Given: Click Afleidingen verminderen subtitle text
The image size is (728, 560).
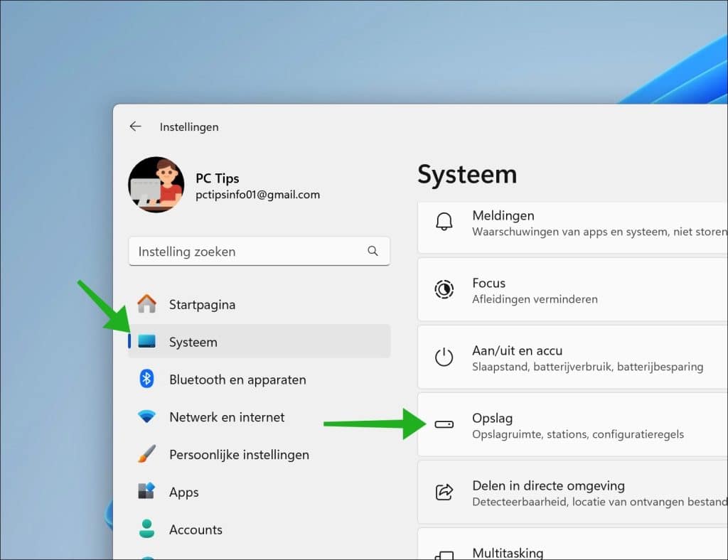Looking at the screenshot, I should tap(535, 299).
